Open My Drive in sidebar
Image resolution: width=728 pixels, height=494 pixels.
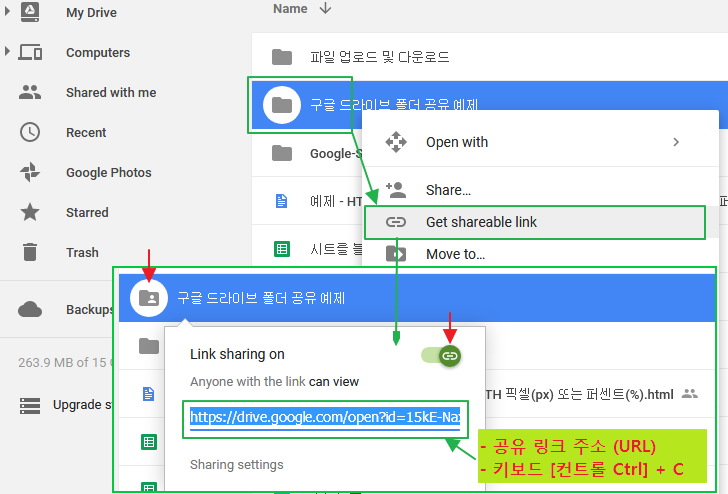pyautogui.click(x=91, y=13)
